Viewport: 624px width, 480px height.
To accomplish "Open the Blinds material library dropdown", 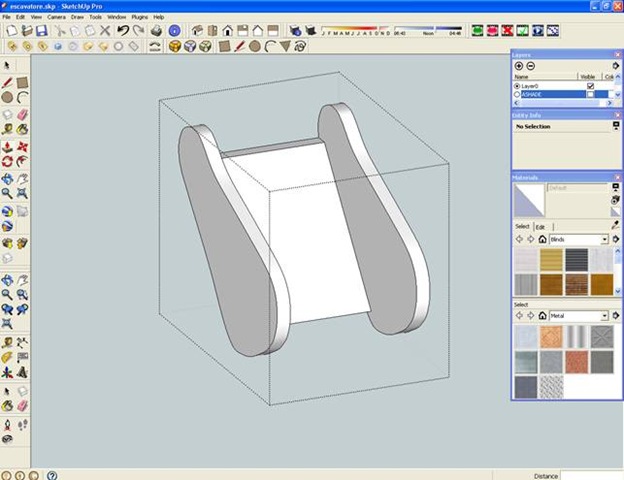I will (x=605, y=240).
